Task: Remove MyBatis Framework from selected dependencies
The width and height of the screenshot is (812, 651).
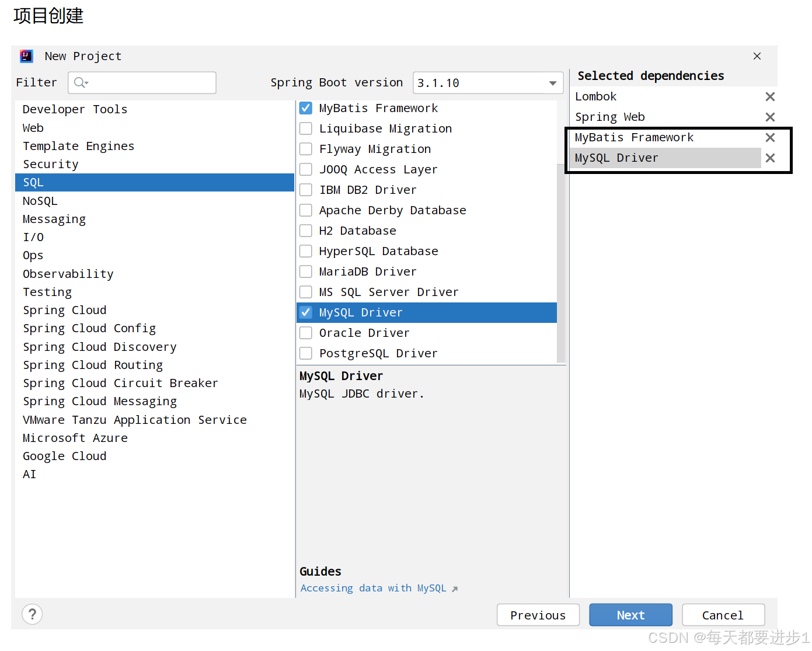Action: coord(770,138)
